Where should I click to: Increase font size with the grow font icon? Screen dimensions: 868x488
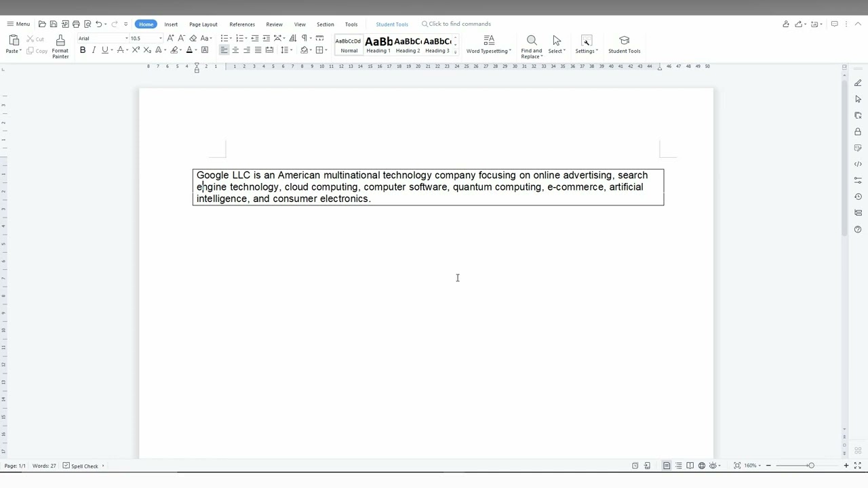point(170,38)
